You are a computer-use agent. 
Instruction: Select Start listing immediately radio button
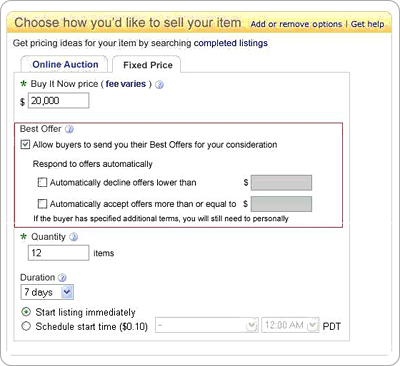click(26, 312)
